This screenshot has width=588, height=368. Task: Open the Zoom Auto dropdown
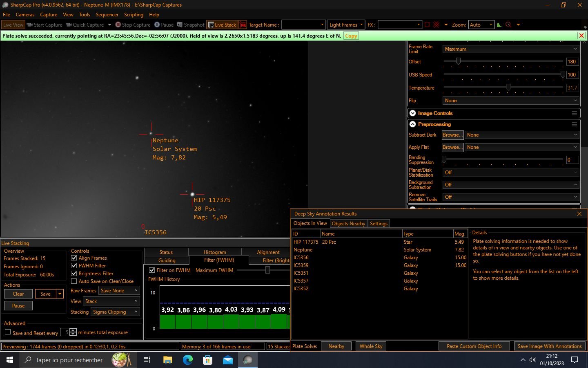click(481, 25)
